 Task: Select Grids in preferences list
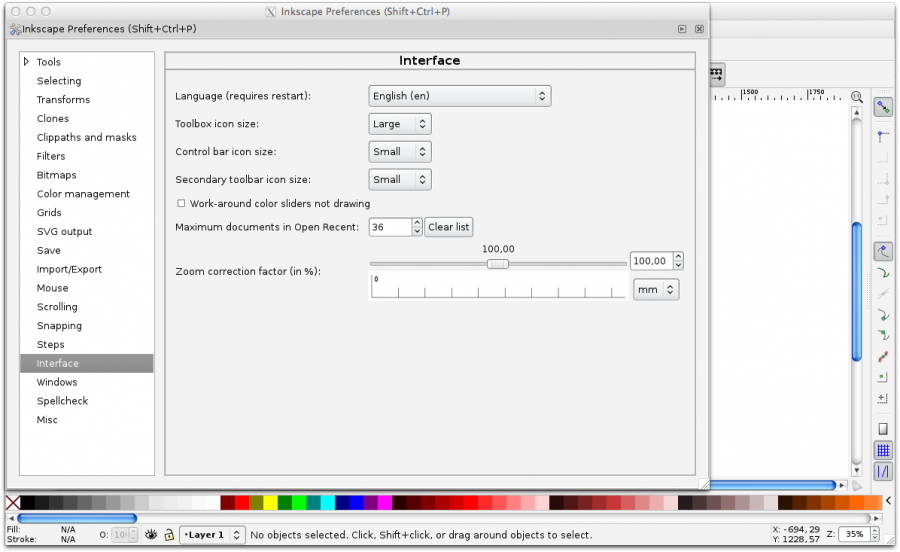click(x=49, y=213)
